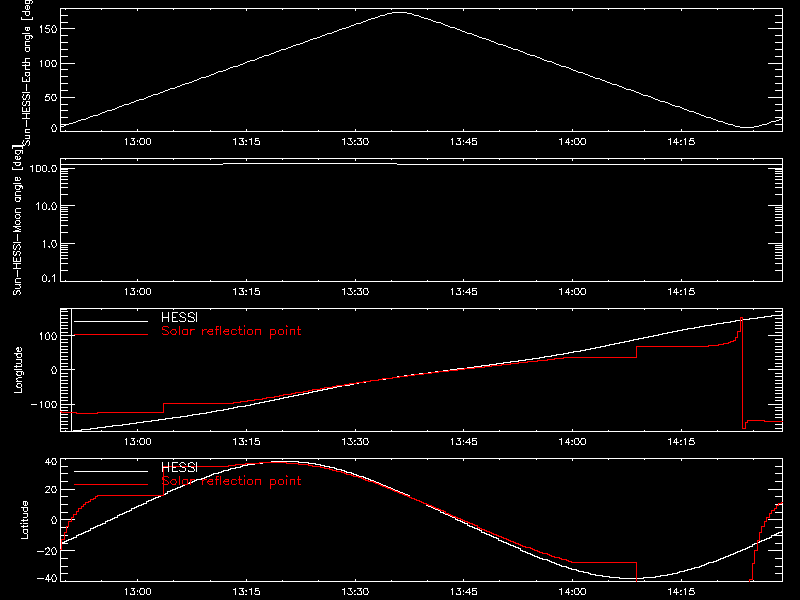This screenshot has height=600, width=800.
Task: Click 13:00 tick under Latitude plot
Action: pos(138,592)
